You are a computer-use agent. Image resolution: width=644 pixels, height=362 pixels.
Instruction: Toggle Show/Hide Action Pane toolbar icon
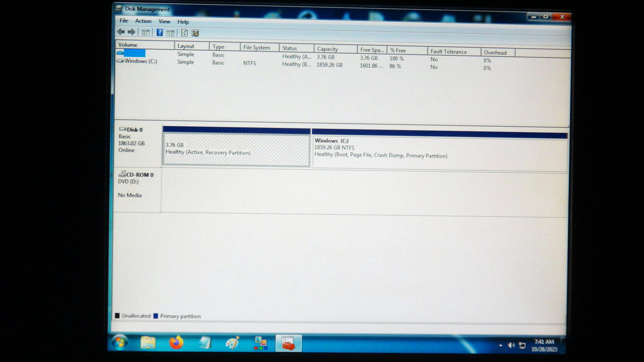pos(171,33)
